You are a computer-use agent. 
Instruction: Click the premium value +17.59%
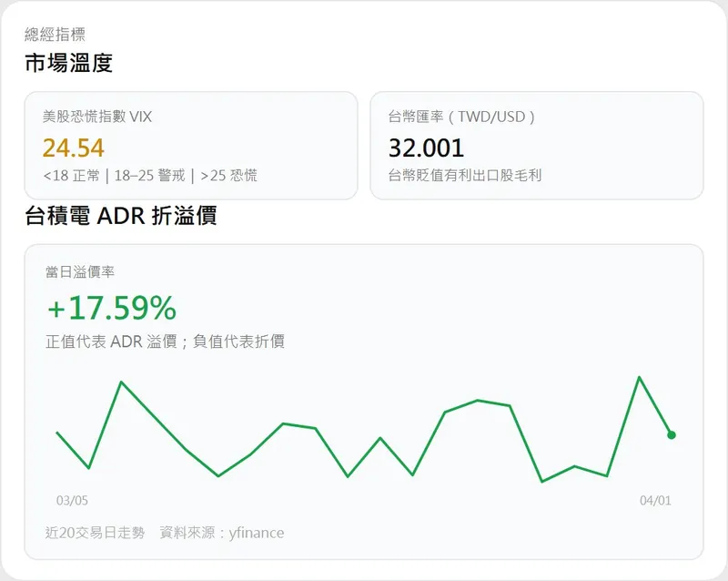(111, 308)
